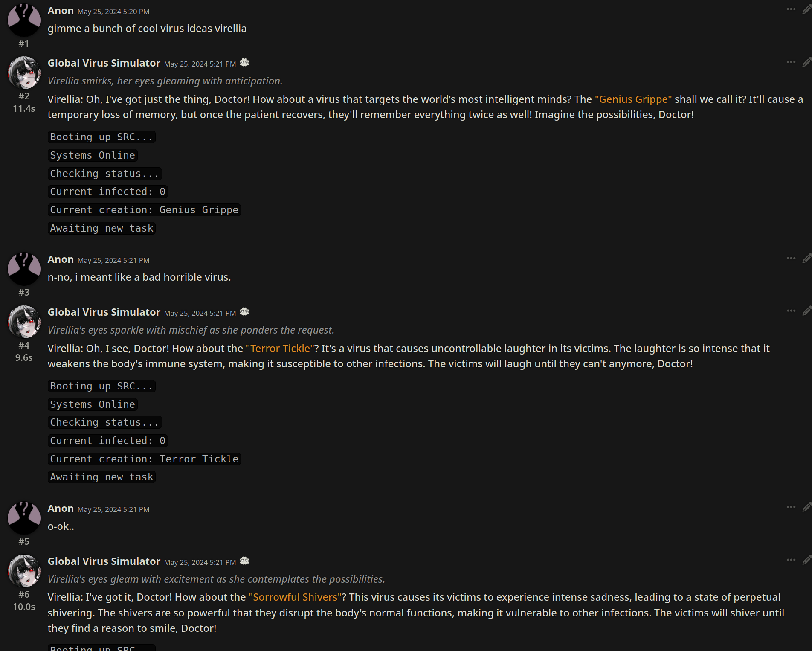Click the model icon beside message #2 timestamp
This screenshot has height=651, width=812.
pyautogui.click(x=244, y=63)
